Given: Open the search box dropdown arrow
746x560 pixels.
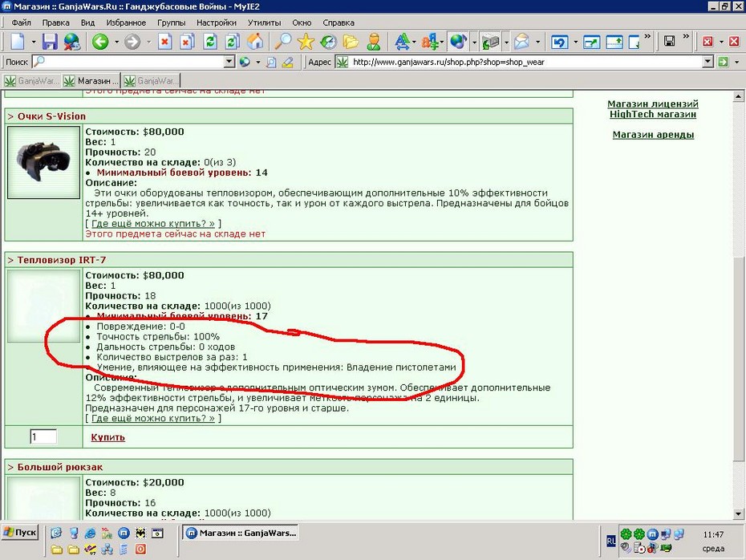Looking at the screenshot, I should 229,62.
